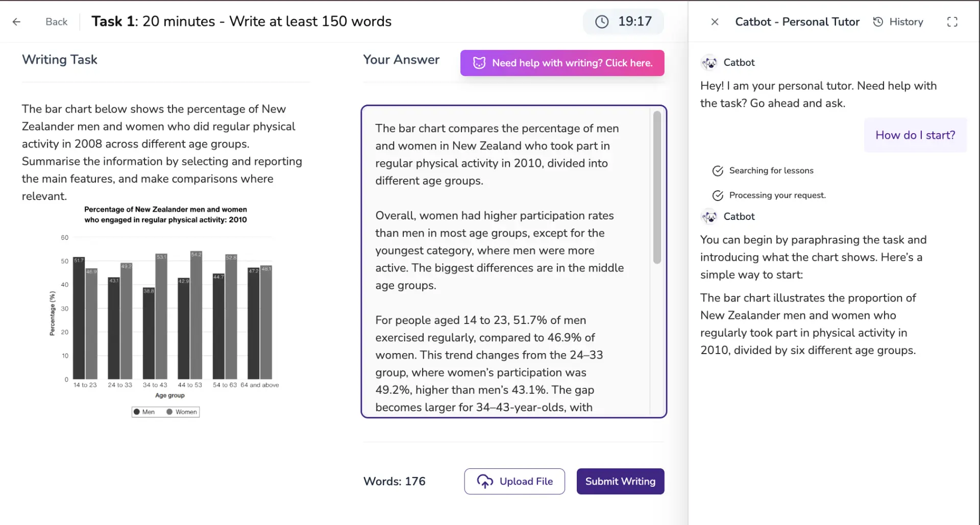Open Need help with writing link
This screenshot has height=525, width=980.
click(x=561, y=63)
